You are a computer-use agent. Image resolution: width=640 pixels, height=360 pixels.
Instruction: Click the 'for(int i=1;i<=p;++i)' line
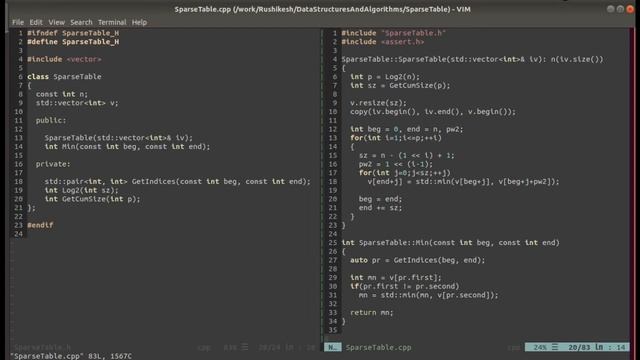coord(396,138)
